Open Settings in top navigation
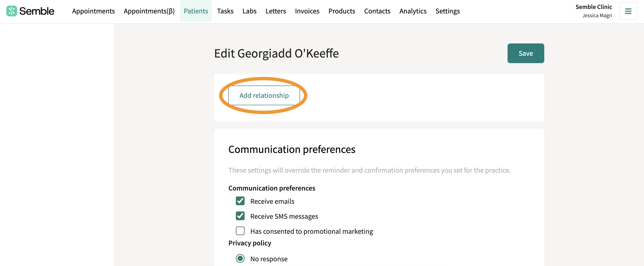This screenshot has width=644, height=266. (x=447, y=11)
